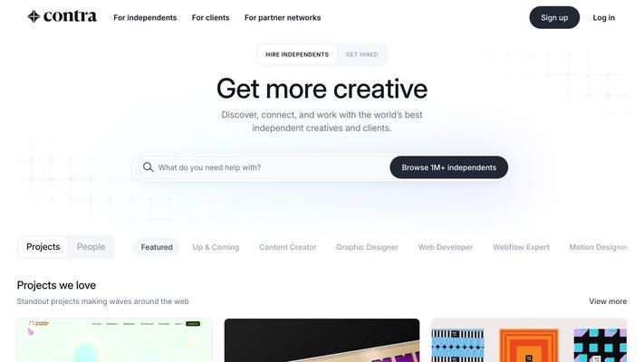Viewport: 644px width, 362px height.
Task: Toggle view to People
Action: coord(91,247)
